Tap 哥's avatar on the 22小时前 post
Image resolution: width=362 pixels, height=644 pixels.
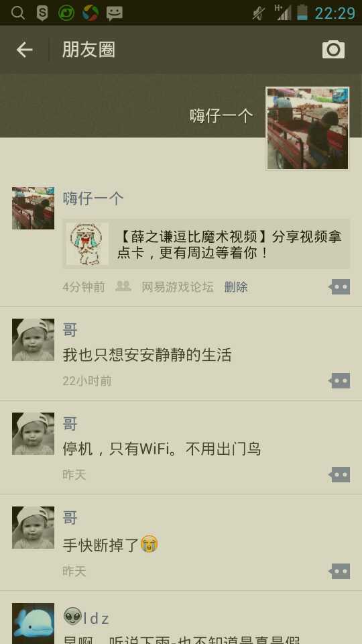[x=33, y=339]
